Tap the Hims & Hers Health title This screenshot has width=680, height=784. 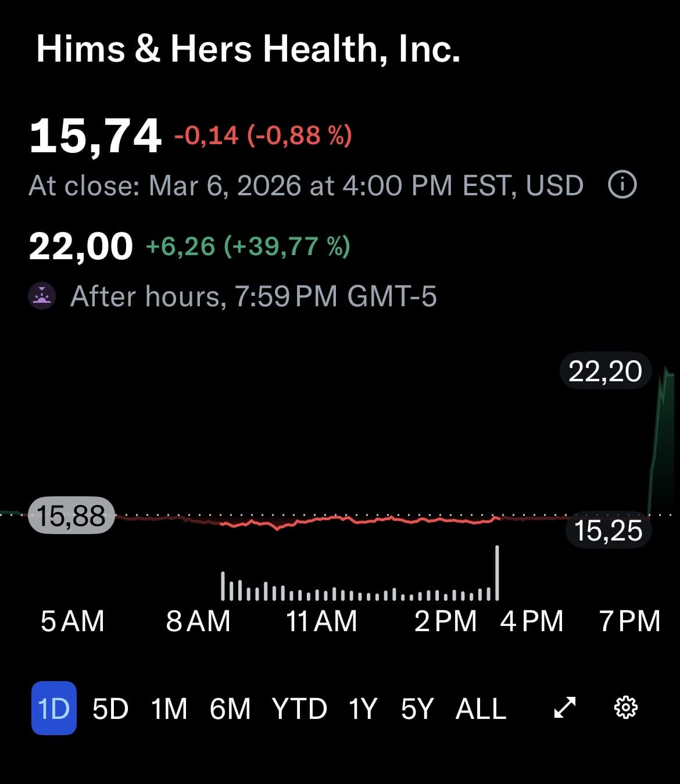(248, 48)
